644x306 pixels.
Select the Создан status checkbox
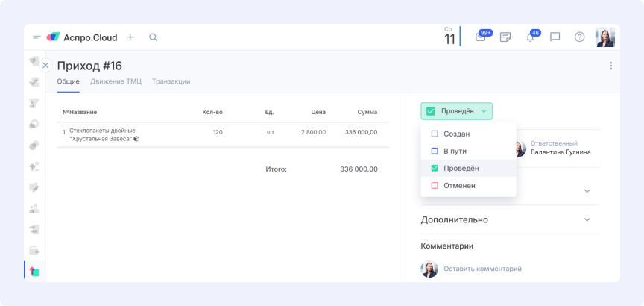435,134
